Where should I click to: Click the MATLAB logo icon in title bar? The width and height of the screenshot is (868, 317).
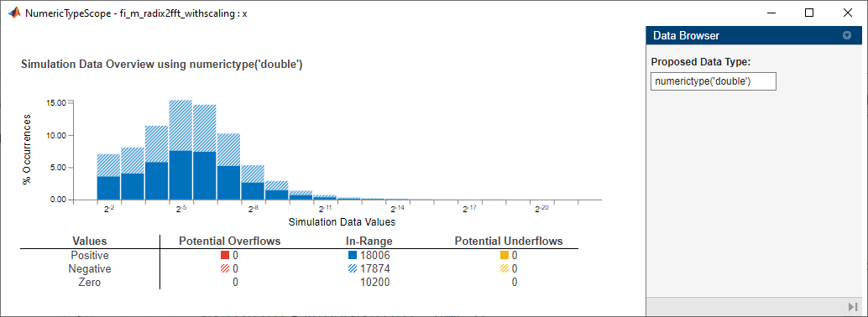pos(13,13)
